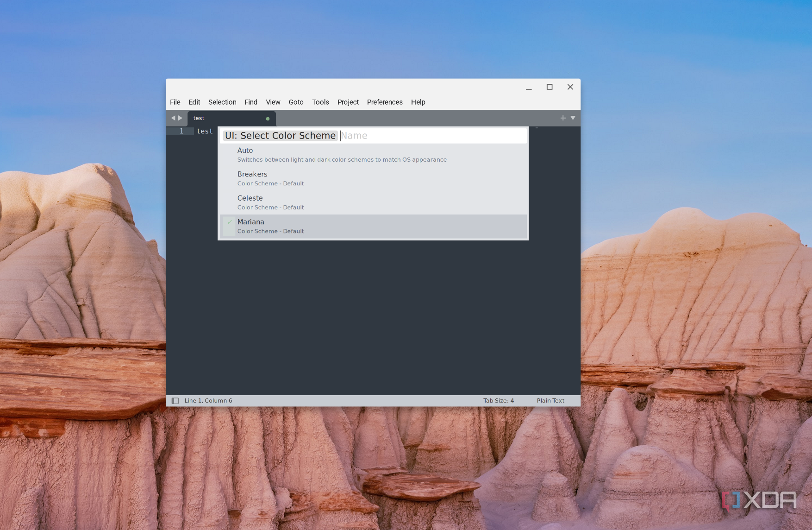Close the Sublime Text window
The height and width of the screenshot is (530, 812).
click(570, 87)
